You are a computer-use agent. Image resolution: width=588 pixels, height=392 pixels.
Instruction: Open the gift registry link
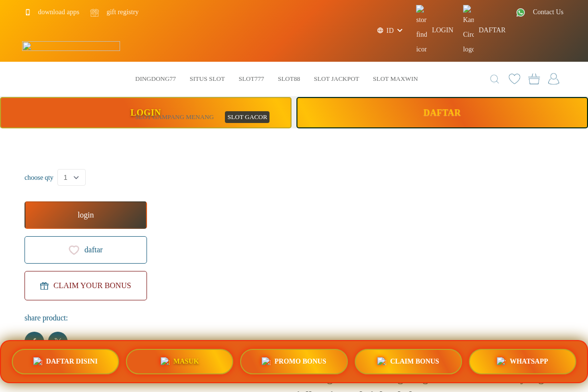coord(122,12)
